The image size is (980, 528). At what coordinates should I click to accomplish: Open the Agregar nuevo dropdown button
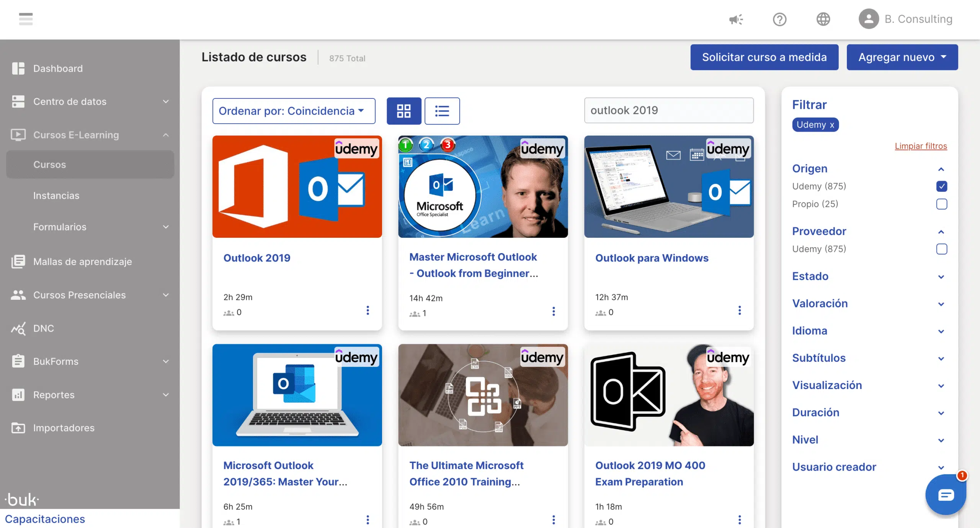pos(902,57)
